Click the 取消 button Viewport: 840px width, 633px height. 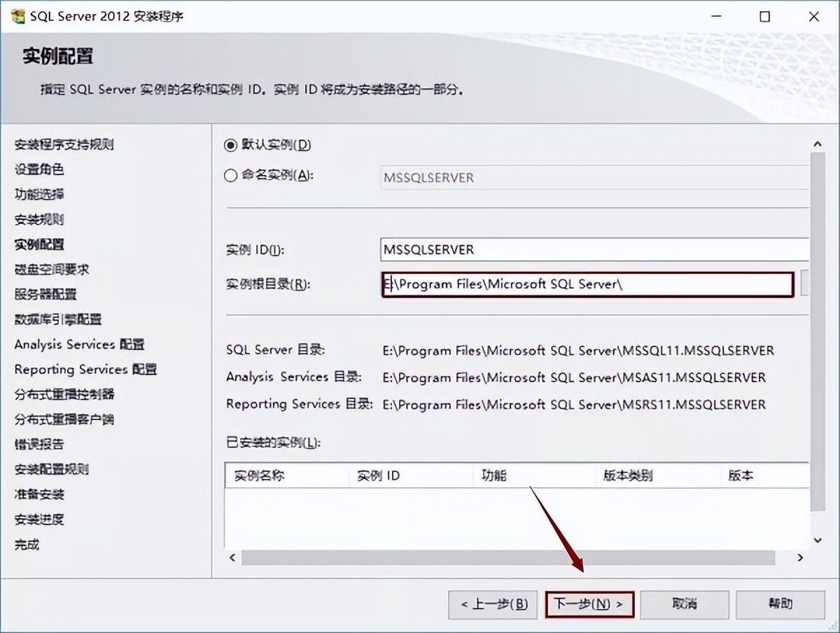click(x=684, y=604)
